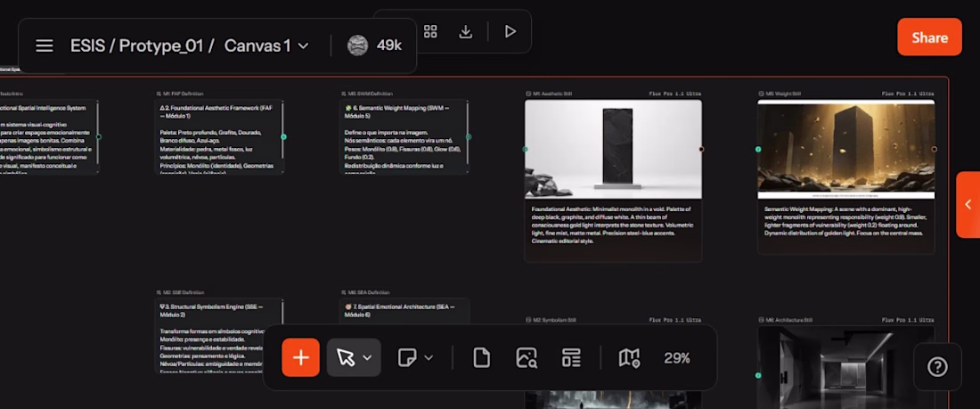Image resolution: width=980 pixels, height=409 pixels.
Task: Go to the ESIS breadcrumb
Action: click(89, 45)
